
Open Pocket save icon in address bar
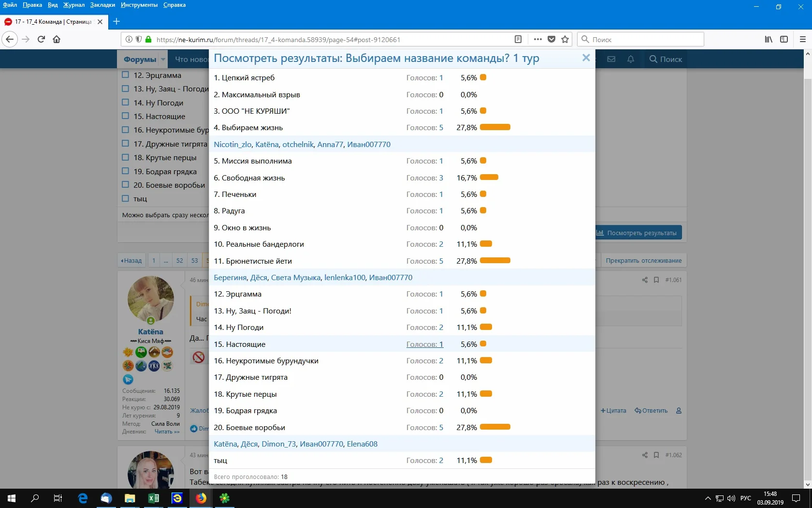(x=551, y=40)
